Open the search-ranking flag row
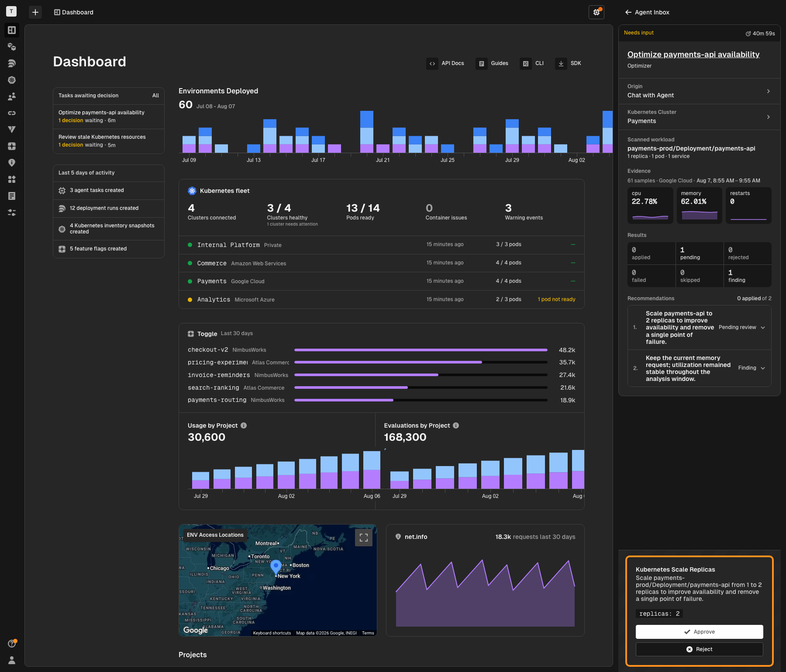 pyautogui.click(x=382, y=387)
